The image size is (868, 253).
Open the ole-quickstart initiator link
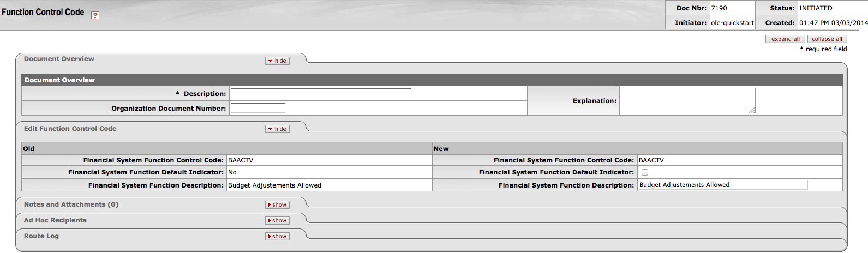732,23
